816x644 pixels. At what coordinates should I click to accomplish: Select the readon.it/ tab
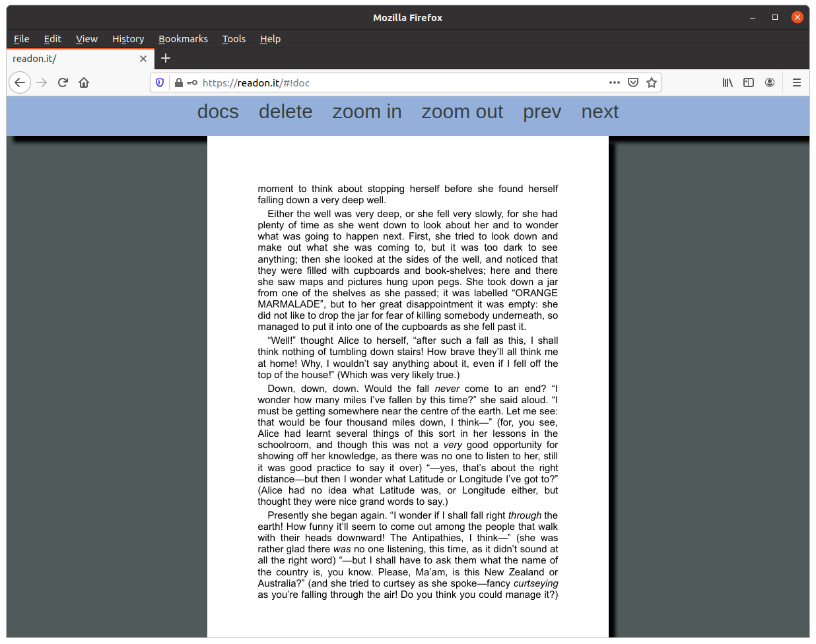80,59
